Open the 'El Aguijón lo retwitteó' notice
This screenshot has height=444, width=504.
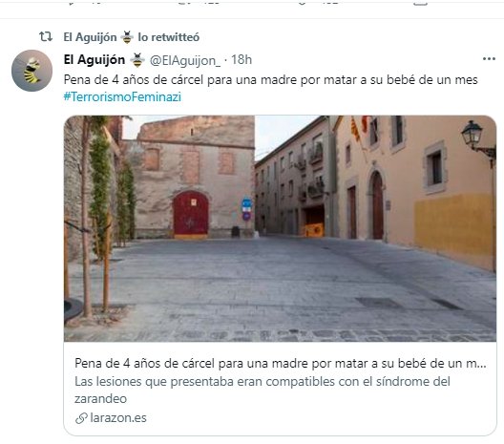click(x=132, y=37)
